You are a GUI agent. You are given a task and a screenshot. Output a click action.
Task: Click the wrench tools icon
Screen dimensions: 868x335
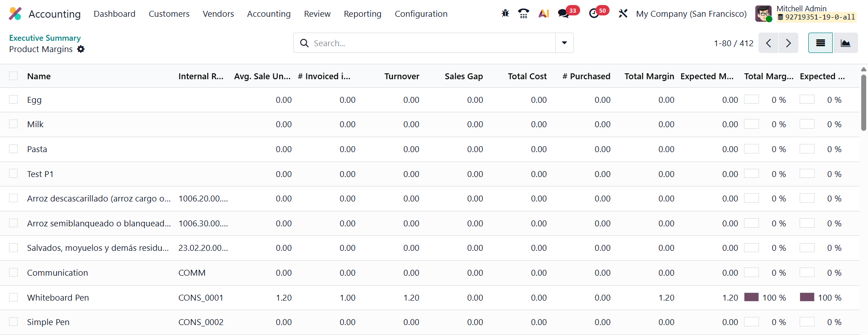click(x=623, y=14)
